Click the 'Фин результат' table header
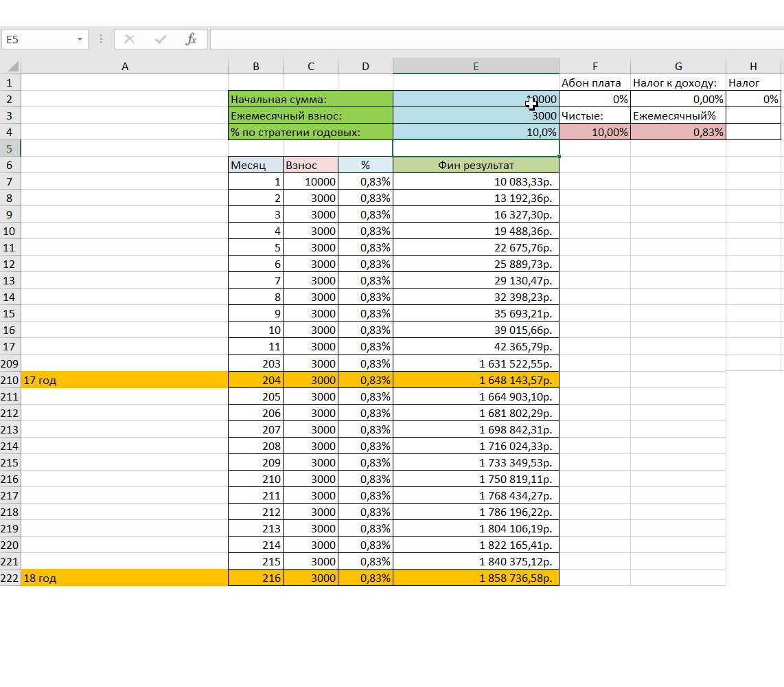Viewport: 784px width, 687px height. point(476,165)
